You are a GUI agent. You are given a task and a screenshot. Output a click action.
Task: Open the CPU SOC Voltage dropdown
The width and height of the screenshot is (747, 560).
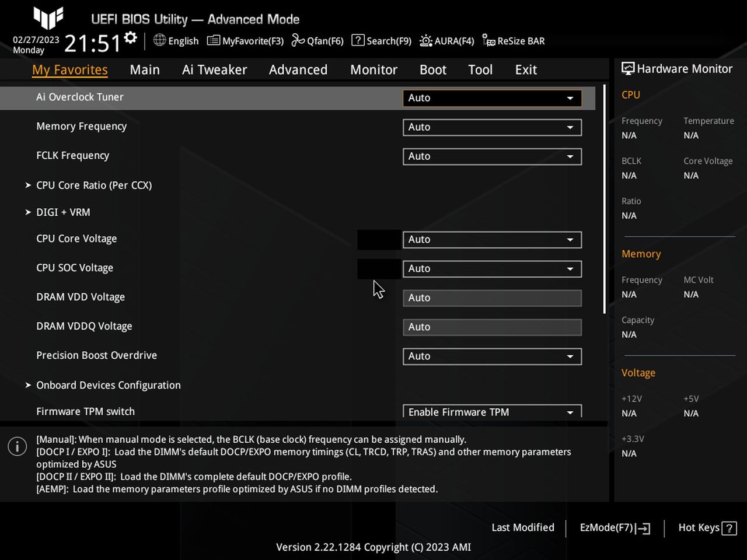[492, 269]
